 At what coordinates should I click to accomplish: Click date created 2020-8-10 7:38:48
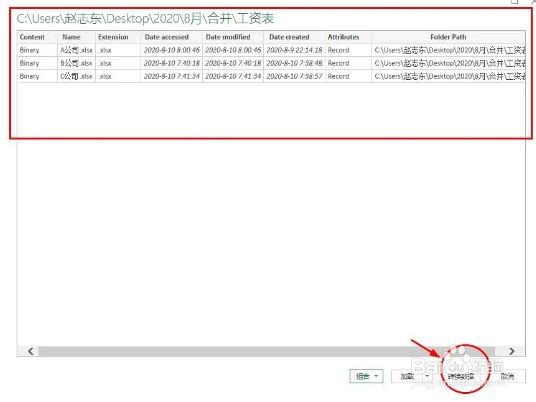pos(294,63)
